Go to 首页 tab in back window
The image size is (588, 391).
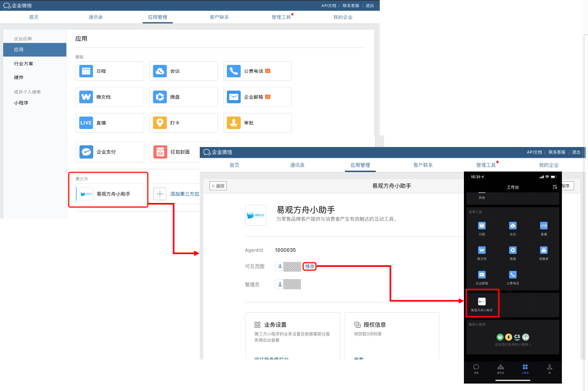[x=34, y=17]
